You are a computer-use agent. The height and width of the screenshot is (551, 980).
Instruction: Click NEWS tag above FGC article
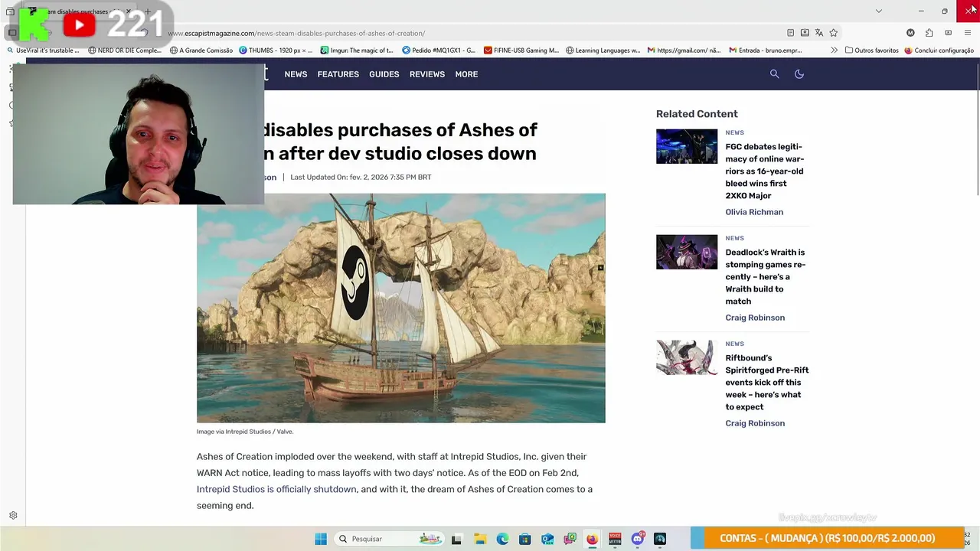point(734,132)
